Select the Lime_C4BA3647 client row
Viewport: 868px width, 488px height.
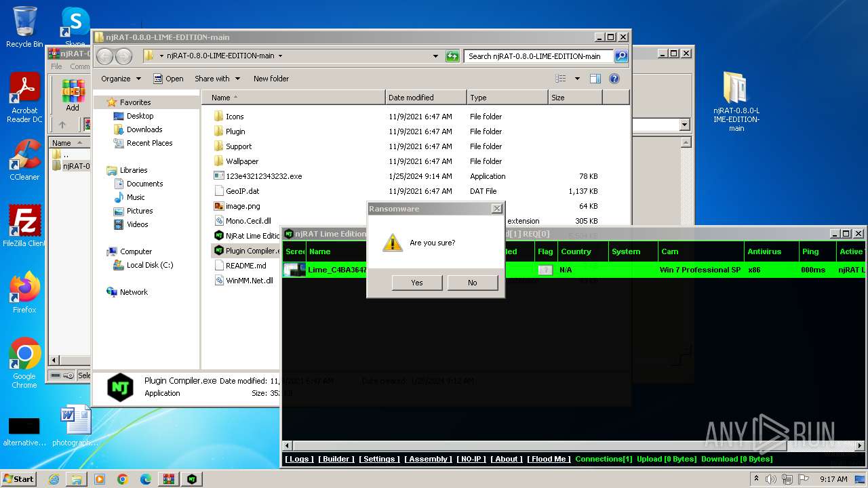point(574,270)
